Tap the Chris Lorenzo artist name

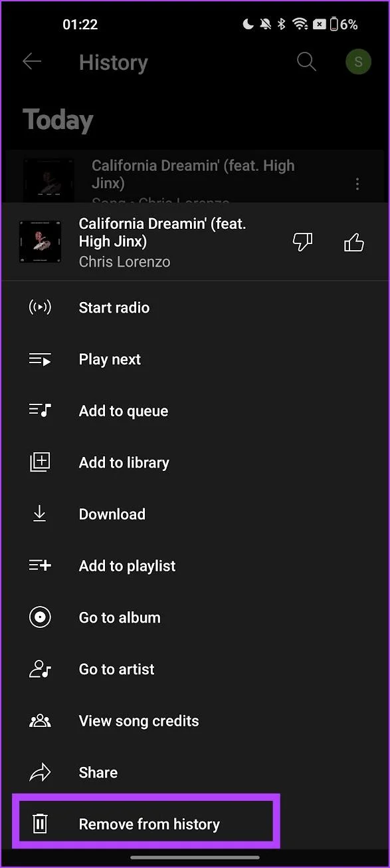124,261
